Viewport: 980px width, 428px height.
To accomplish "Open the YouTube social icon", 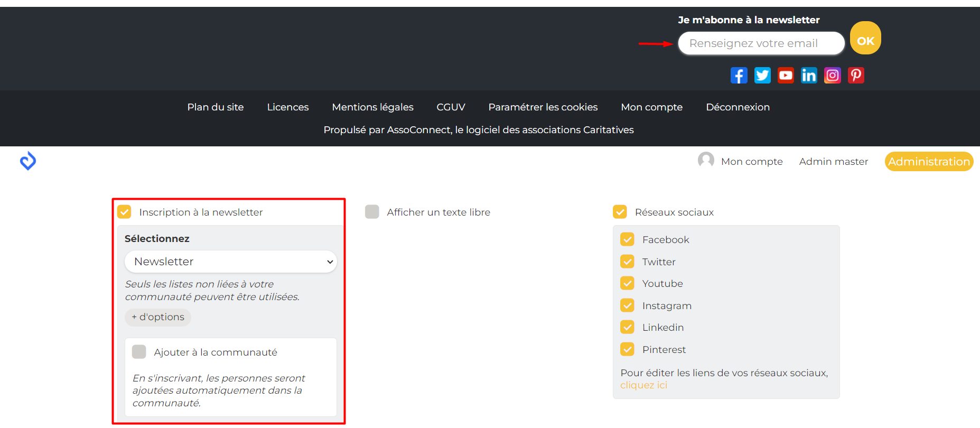I will click(786, 76).
